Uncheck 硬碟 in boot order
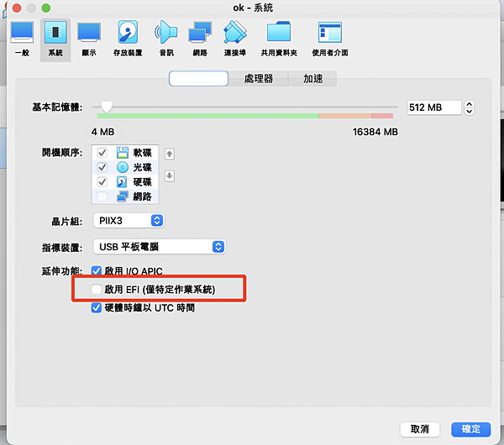The height and width of the screenshot is (445, 504). pos(102,182)
